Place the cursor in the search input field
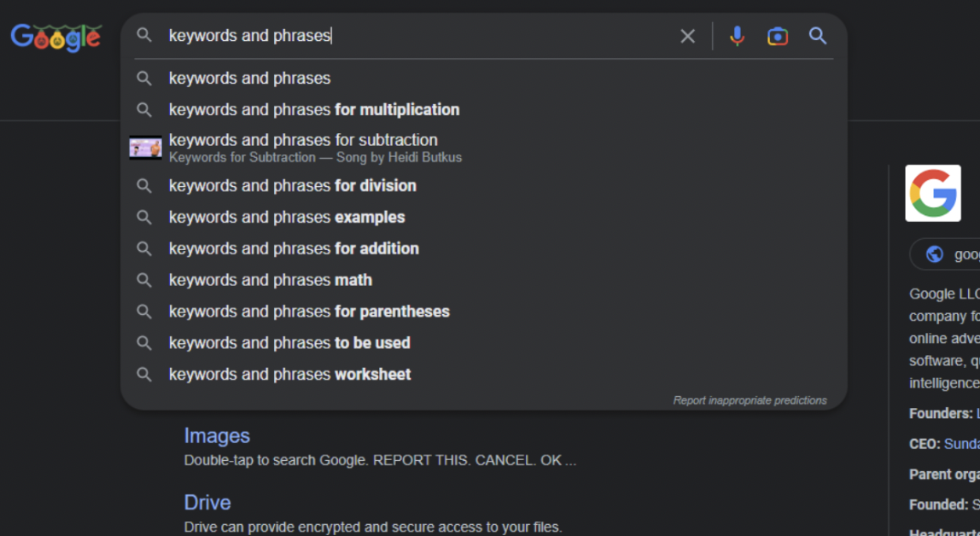The image size is (980, 536). click(x=384, y=36)
